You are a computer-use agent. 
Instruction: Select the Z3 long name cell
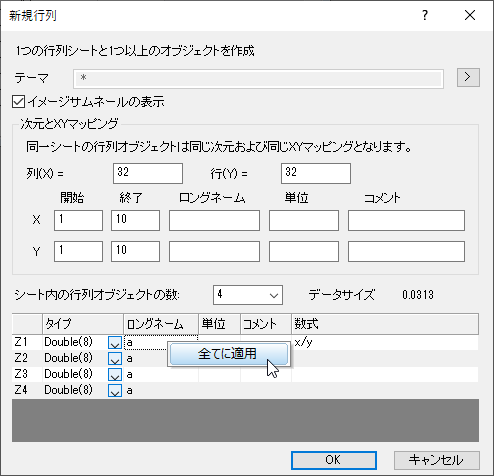(x=161, y=374)
